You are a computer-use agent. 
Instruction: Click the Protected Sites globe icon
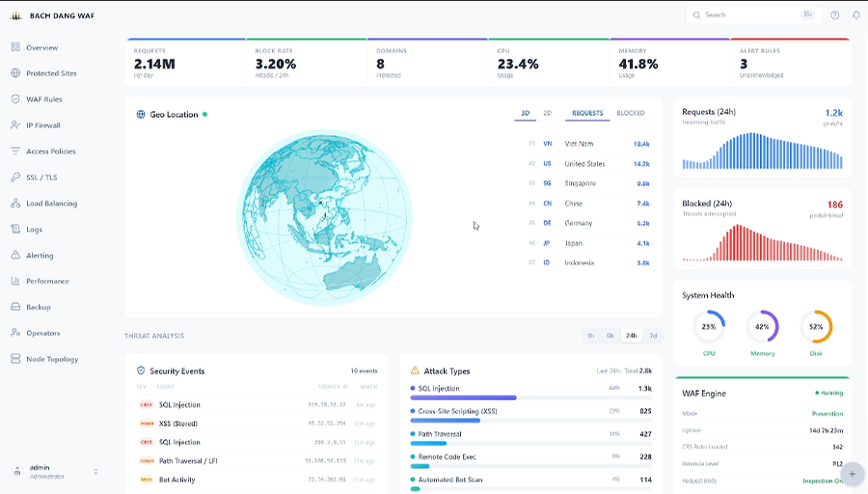[x=15, y=73]
